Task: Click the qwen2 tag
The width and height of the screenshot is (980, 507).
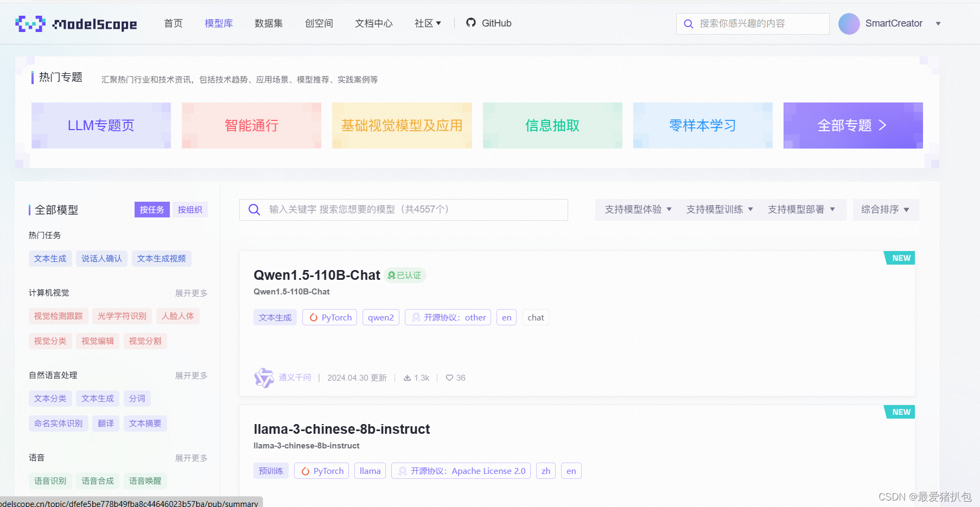Action: coord(381,317)
